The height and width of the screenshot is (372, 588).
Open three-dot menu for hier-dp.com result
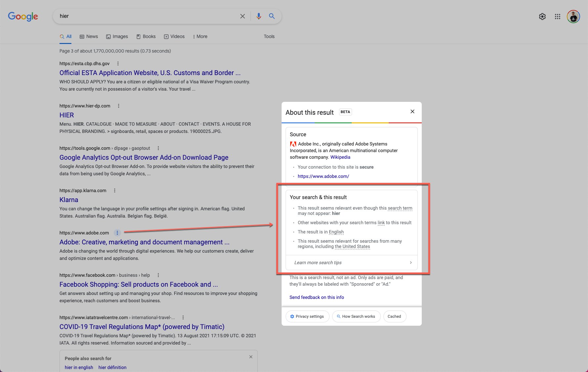[119, 106]
